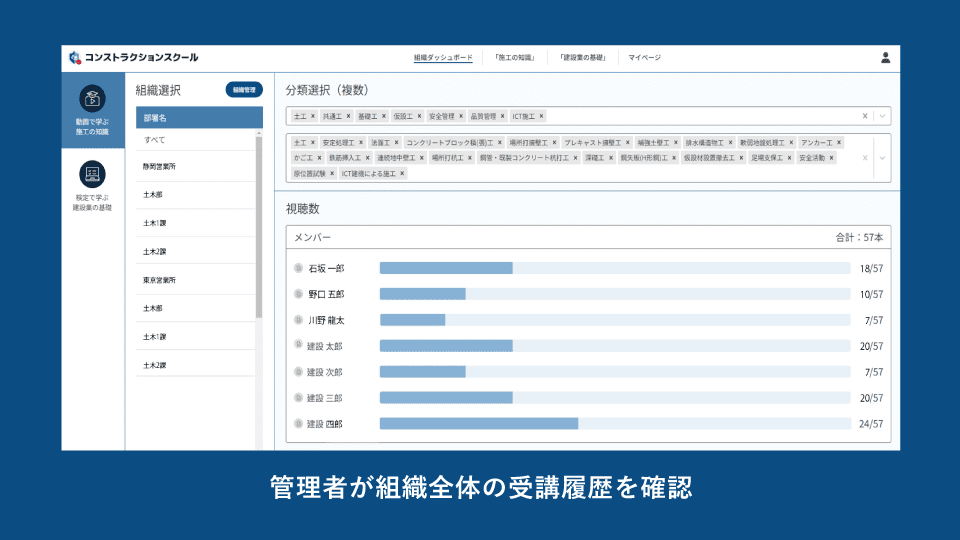Remove the 法面工 tag
The height and width of the screenshot is (540, 960).
coord(397,143)
